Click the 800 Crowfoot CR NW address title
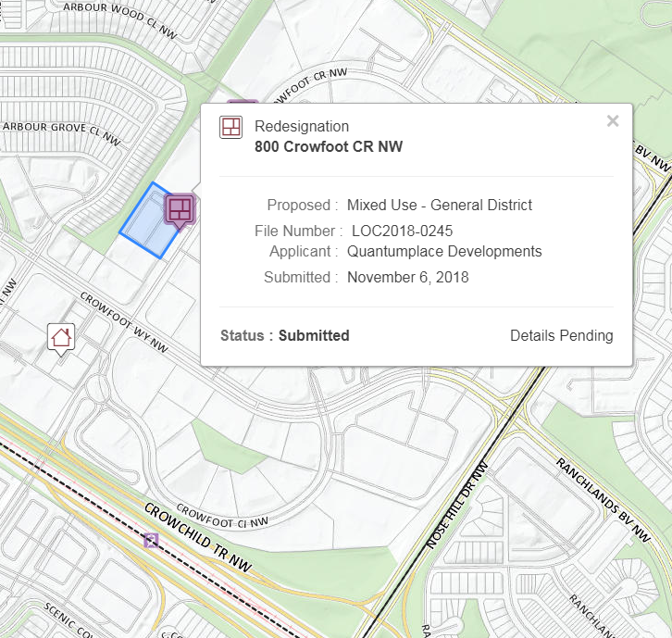 click(329, 146)
